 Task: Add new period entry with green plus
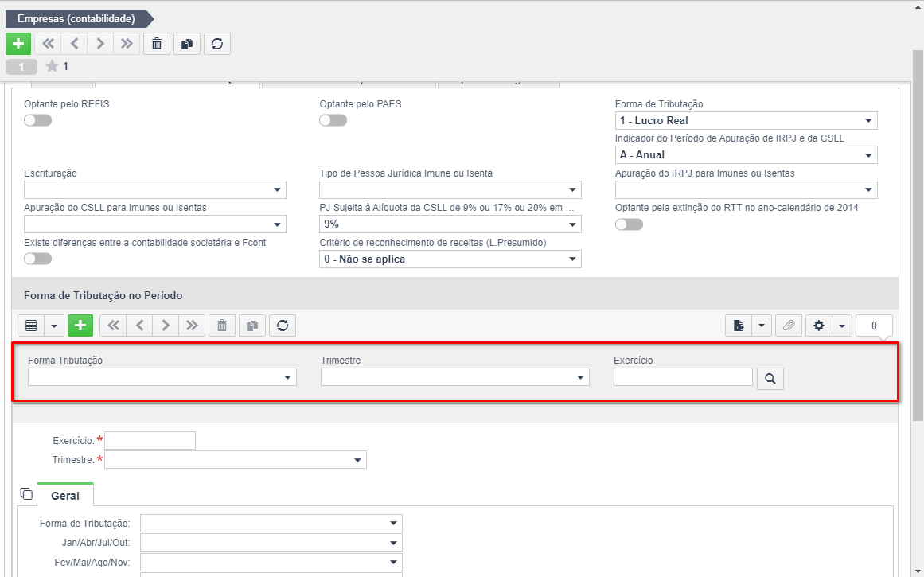point(80,326)
